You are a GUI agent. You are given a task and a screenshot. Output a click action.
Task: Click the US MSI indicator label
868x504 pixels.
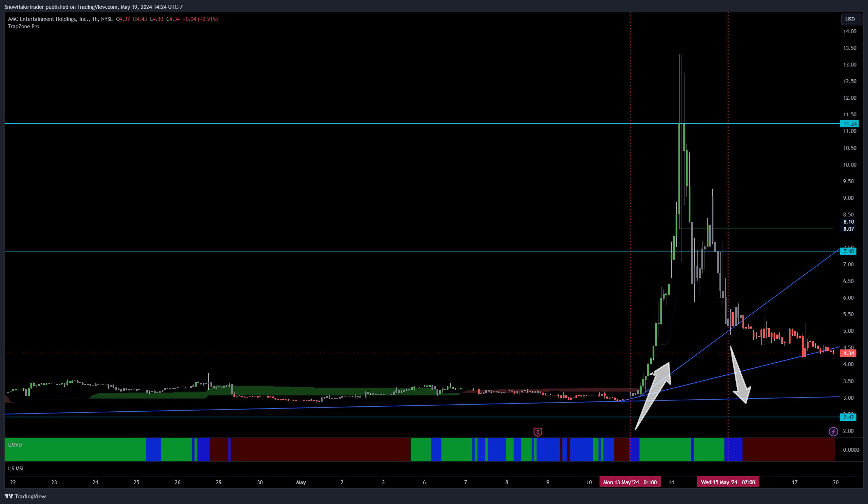click(x=16, y=469)
